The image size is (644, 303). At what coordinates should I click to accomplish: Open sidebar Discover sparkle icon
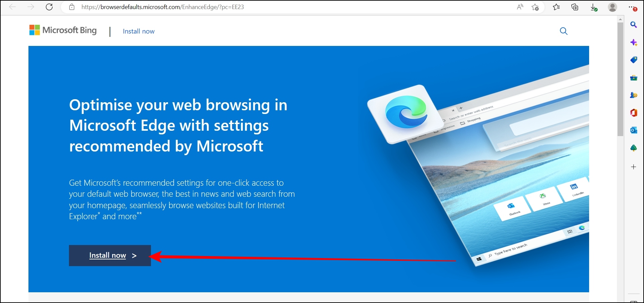(634, 43)
